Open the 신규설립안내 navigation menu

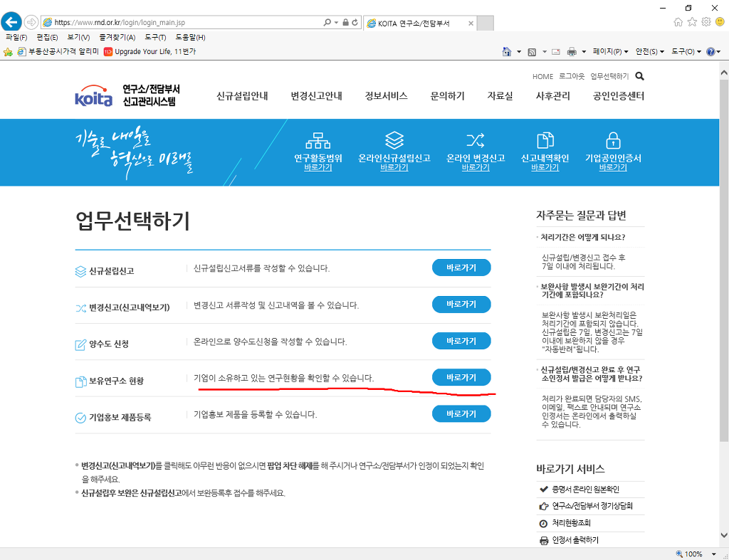coord(242,96)
